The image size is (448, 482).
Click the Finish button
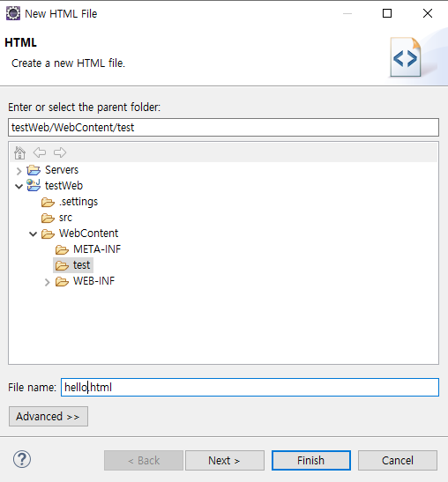point(311,460)
